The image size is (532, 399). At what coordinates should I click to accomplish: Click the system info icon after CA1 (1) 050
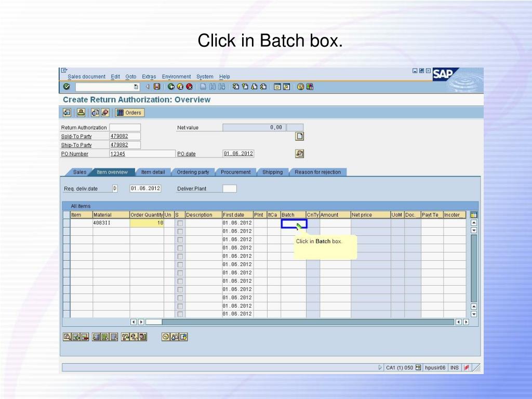(x=418, y=367)
